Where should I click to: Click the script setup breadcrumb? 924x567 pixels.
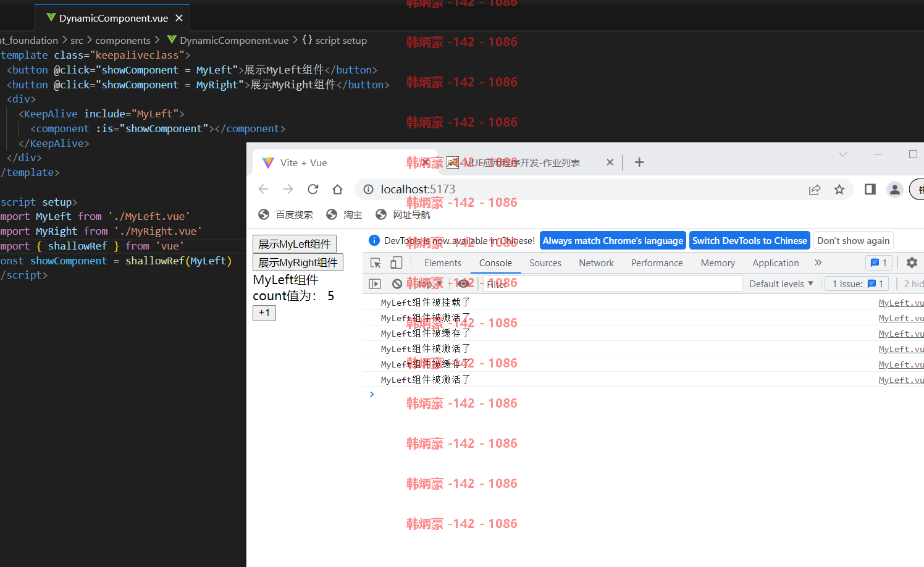click(x=341, y=40)
